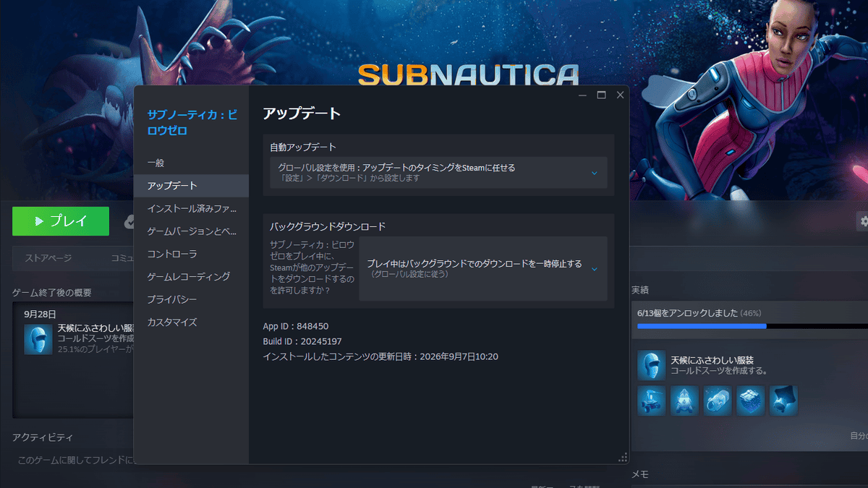Image resolution: width=868 pixels, height=488 pixels.
Task: Click the SUBNAUTICA logo in the banner
Action: (469, 75)
